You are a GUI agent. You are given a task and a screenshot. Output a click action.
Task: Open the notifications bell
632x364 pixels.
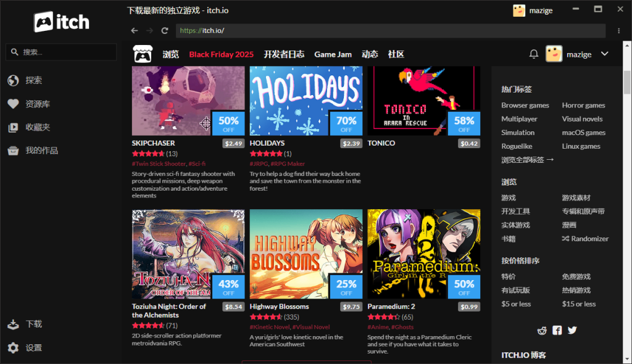(534, 54)
